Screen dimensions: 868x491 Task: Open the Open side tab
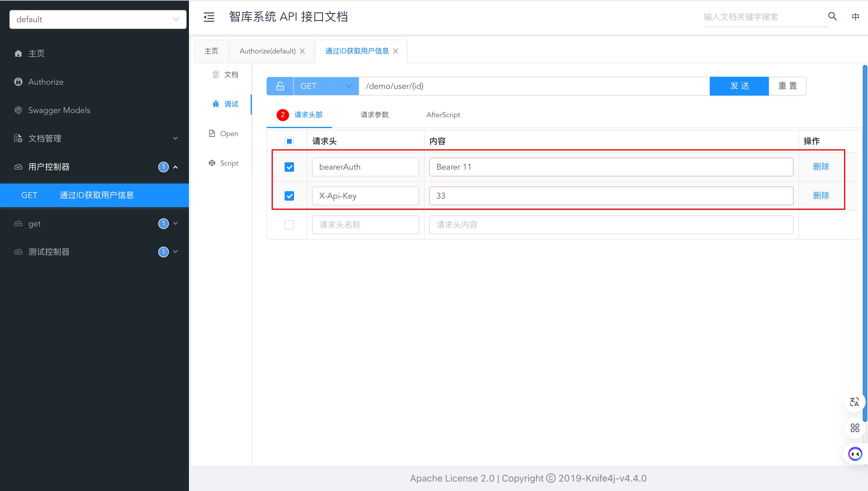[224, 134]
